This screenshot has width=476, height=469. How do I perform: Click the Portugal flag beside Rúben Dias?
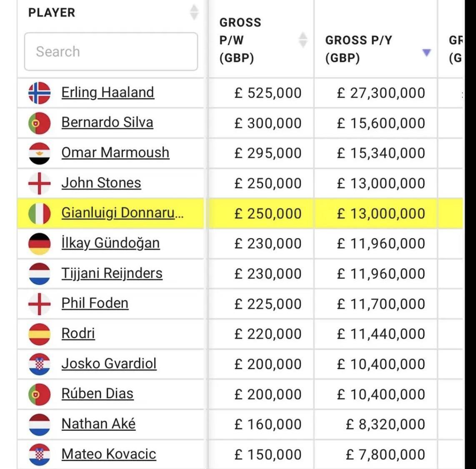click(39, 394)
